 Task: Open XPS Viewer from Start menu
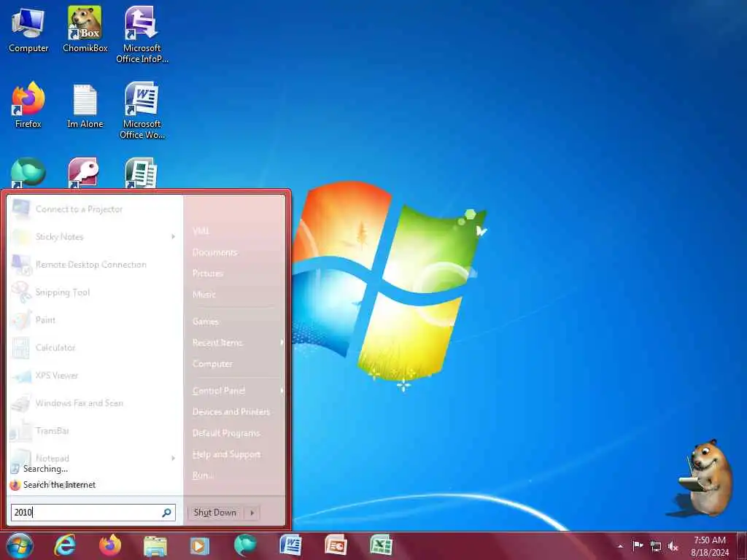point(93,376)
